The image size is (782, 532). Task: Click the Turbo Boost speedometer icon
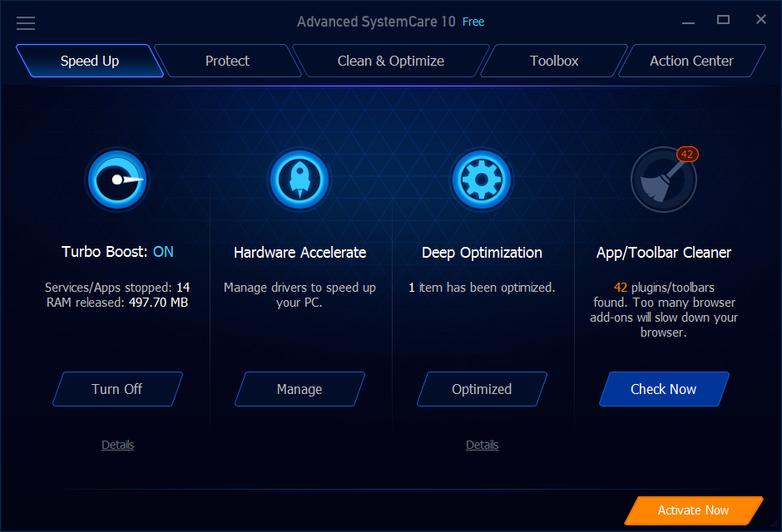[117, 180]
